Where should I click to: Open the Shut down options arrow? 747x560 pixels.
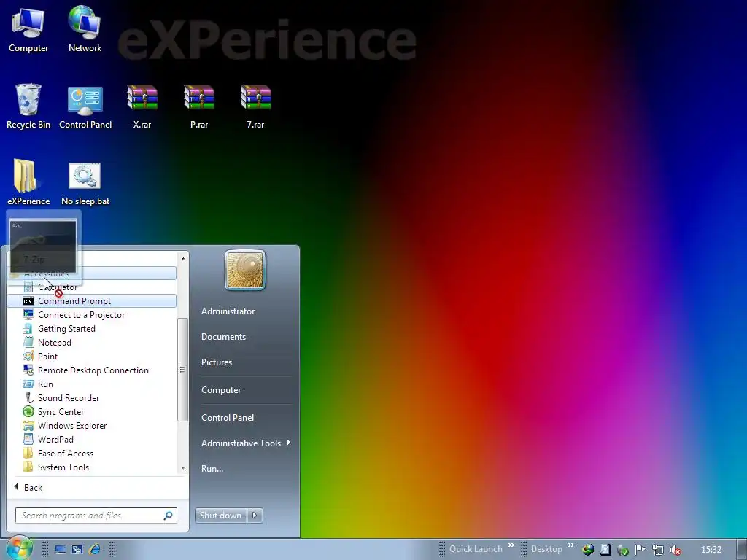255,516
